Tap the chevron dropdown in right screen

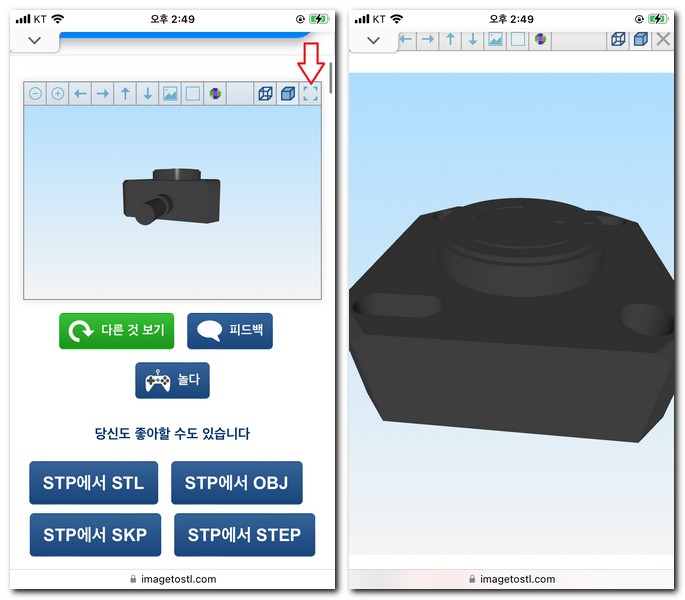374,40
